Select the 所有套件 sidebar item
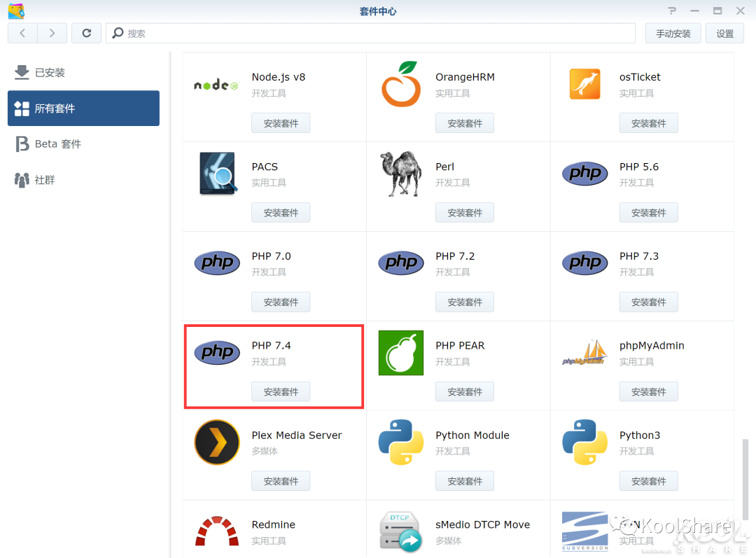Screen dimensions: 756x558 tap(83, 108)
